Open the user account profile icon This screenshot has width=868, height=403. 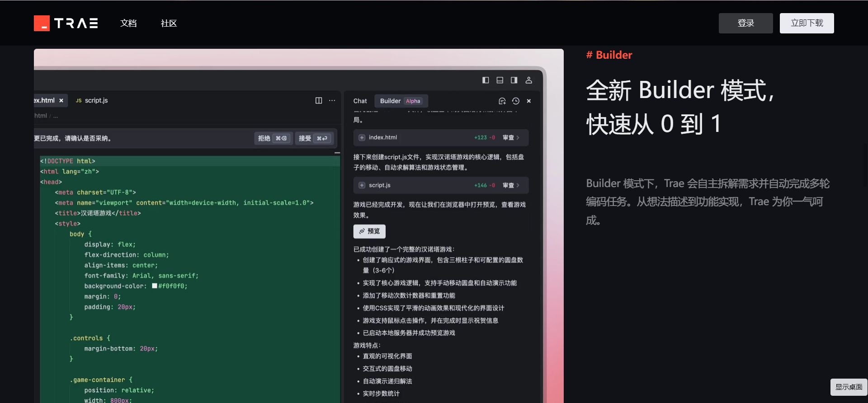pos(528,80)
